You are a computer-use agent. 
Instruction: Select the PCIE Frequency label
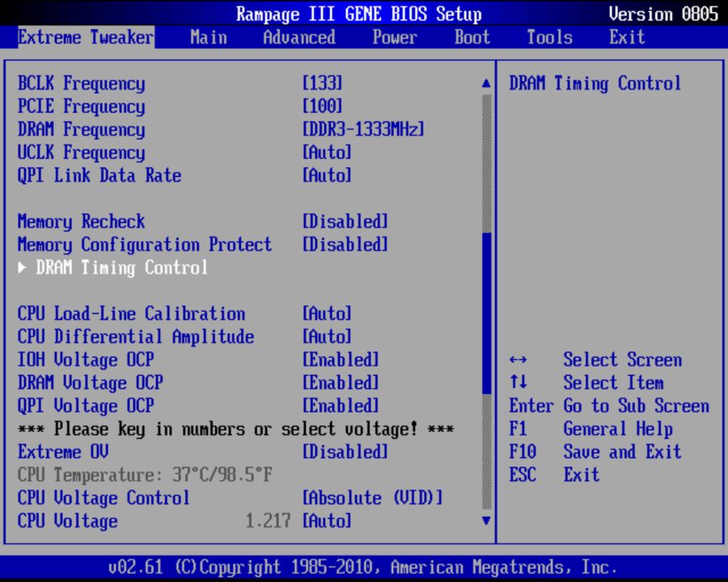pyautogui.click(x=81, y=108)
